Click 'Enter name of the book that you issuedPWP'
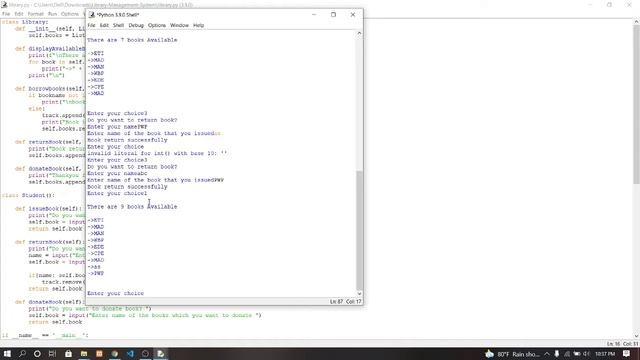This screenshot has width=640, height=360. pyautogui.click(x=156, y=180)
